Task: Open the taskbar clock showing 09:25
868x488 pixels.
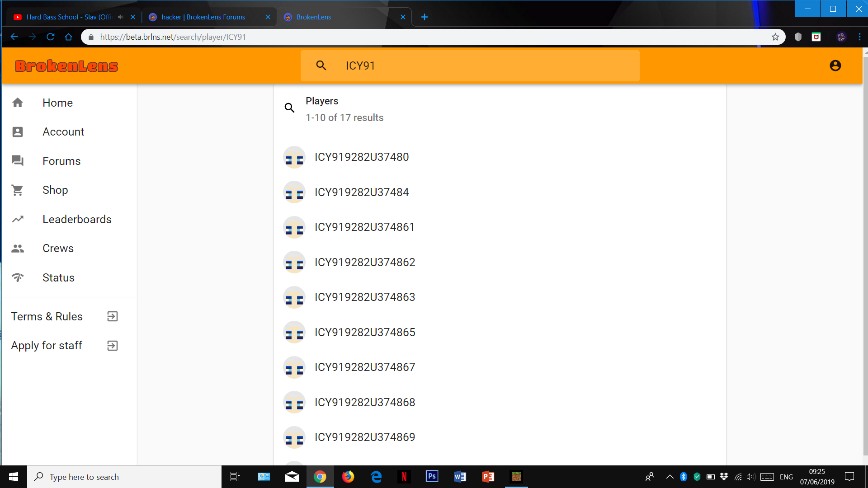Action: tap(817, 477)
